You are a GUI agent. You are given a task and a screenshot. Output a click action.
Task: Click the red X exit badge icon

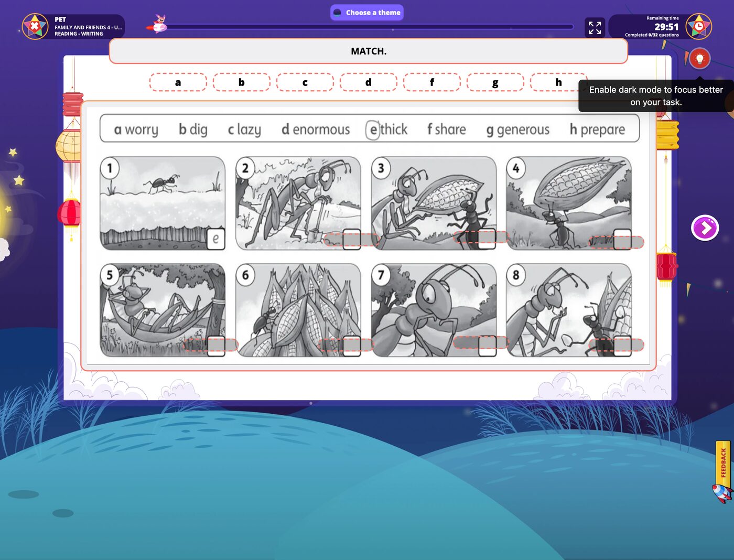pos(35,26)
